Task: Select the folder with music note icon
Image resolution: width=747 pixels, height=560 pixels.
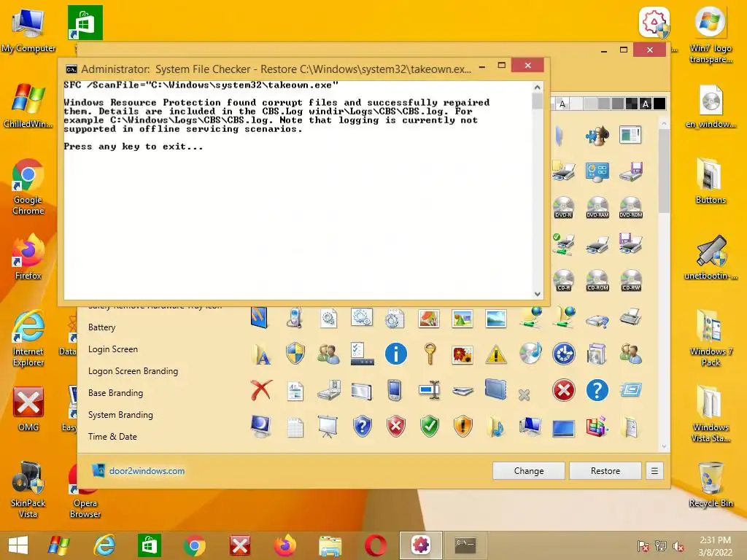Action: pos(496,426)
